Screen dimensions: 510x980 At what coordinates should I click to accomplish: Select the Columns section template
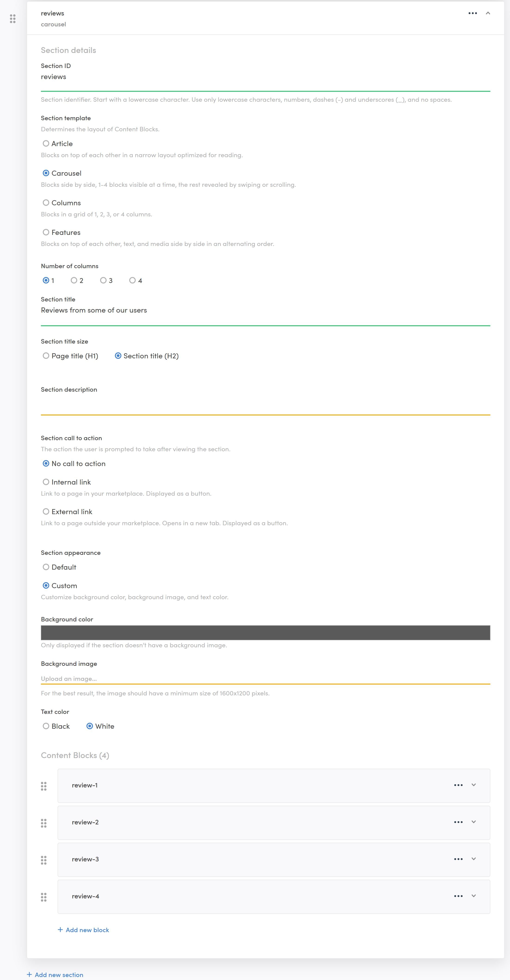pos(46,203)
